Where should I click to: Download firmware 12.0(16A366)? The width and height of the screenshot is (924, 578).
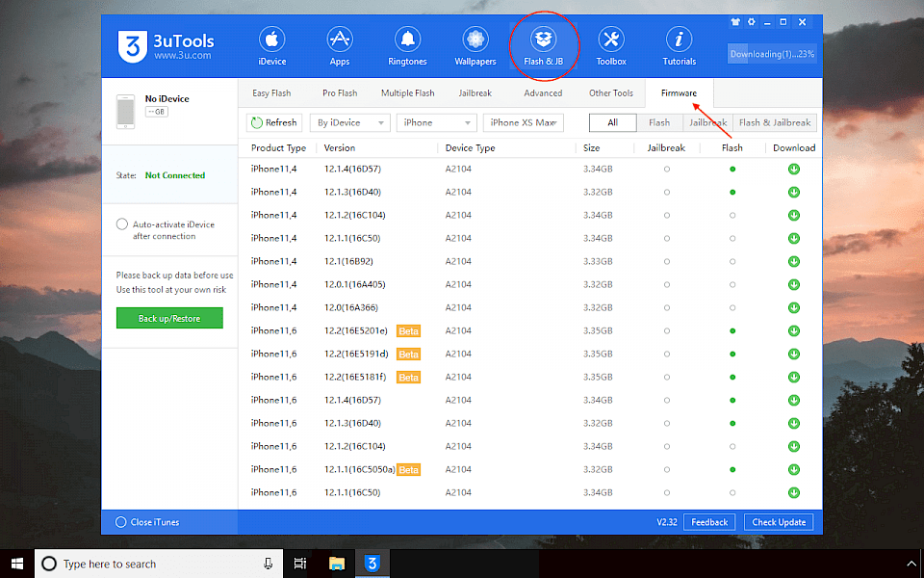click(794, 308)
